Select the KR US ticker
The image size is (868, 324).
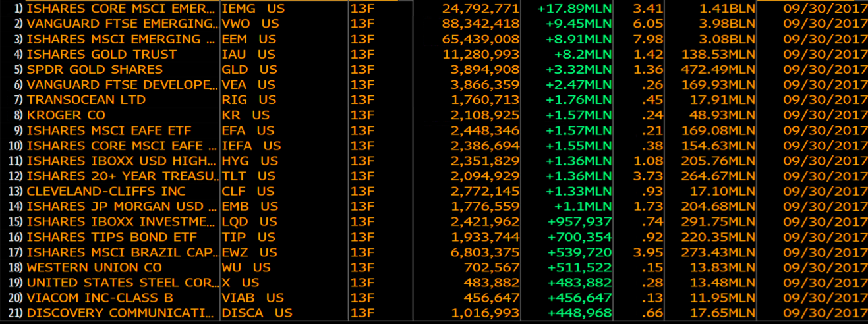click(x=246, y=115)
